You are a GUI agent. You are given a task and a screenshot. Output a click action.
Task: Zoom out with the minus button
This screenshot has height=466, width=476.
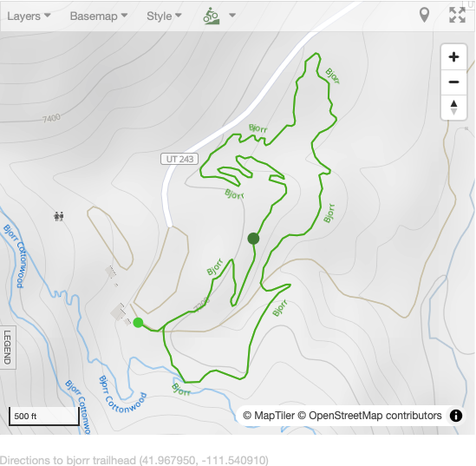(x=453, y=82)
